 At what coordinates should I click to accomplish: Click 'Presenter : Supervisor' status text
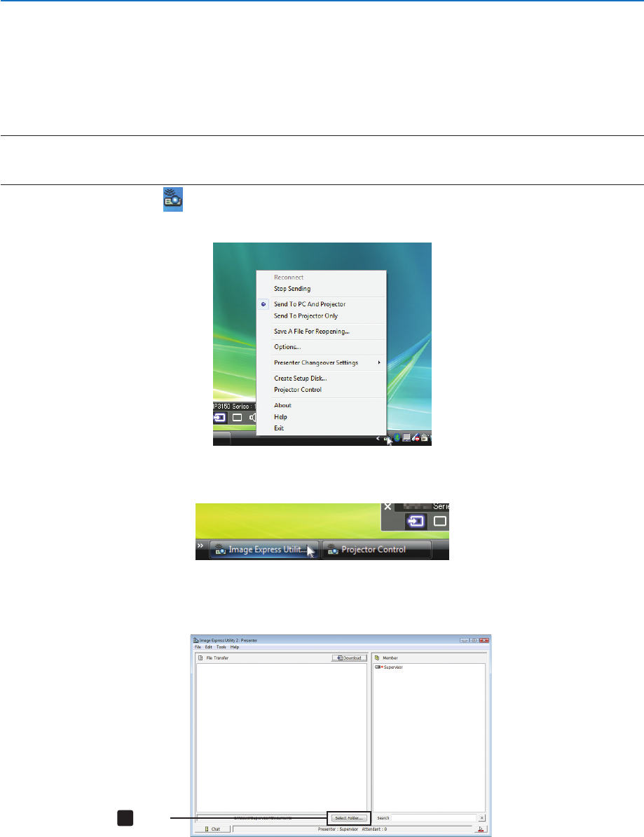pos(338,829)
